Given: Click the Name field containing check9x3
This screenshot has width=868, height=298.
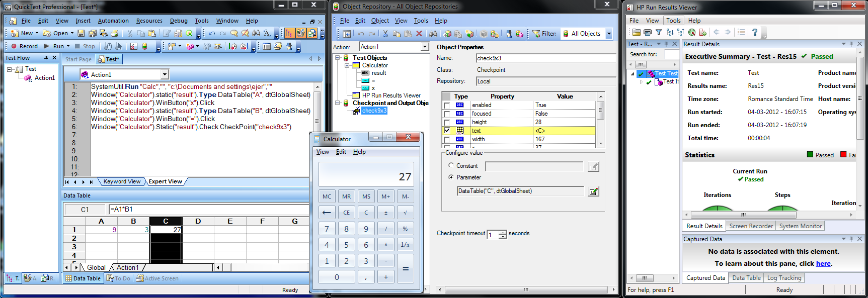Looking at the screenshot, I should (x=546, y=58).
